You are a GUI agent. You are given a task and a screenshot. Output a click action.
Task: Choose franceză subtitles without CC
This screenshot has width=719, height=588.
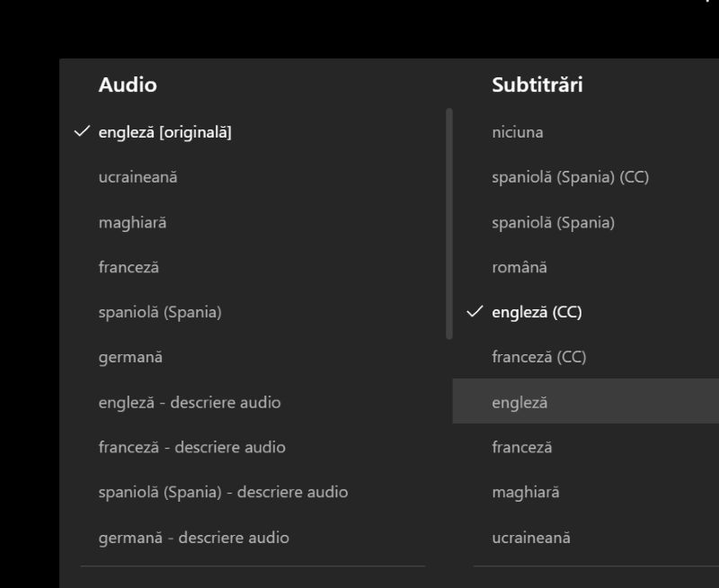click(x=522, y=447)
